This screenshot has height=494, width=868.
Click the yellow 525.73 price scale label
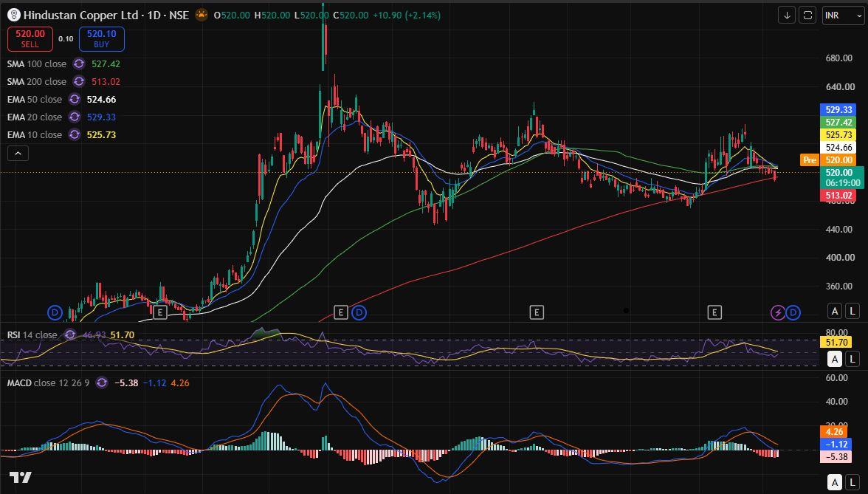(838, 135)
